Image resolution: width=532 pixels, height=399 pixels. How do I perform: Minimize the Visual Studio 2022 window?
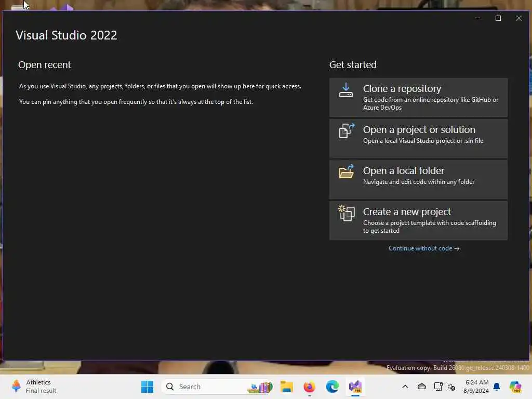pos(477,18)
